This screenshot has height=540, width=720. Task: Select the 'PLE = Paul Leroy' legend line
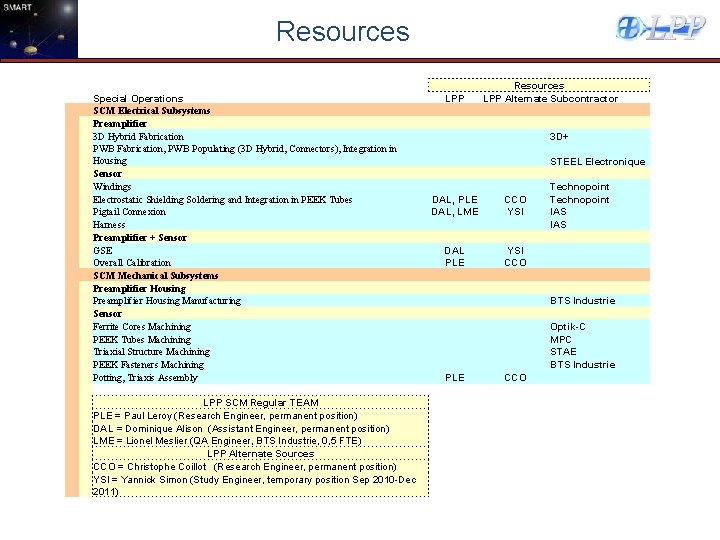[225, 416]
